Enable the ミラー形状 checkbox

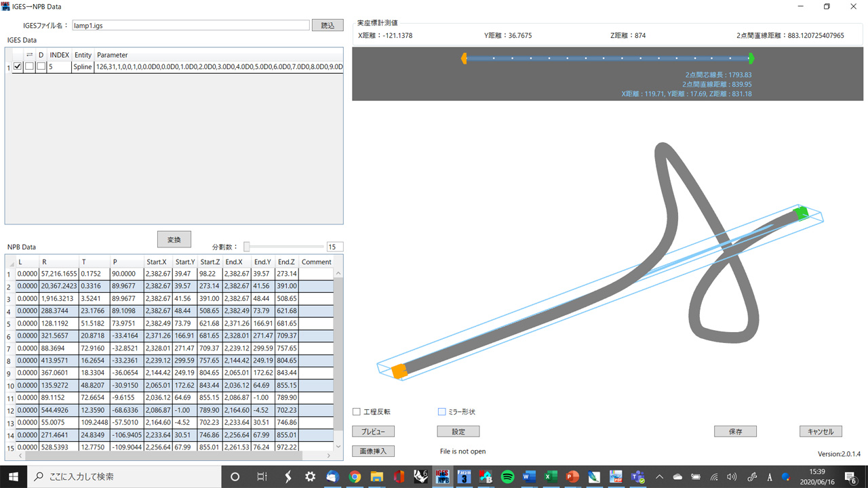coord(442,411)
